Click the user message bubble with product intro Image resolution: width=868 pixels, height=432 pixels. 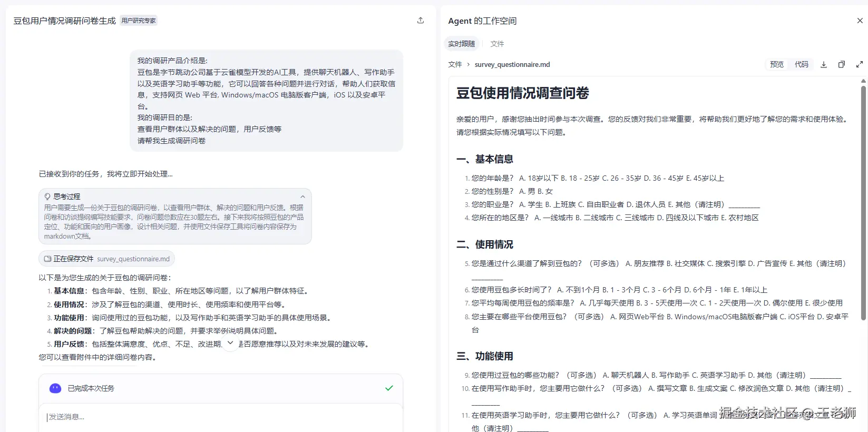[266, 101]
